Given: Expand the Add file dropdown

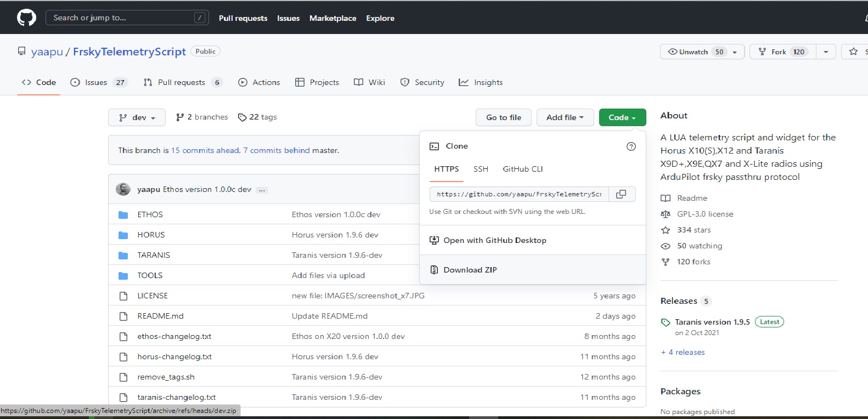Looking at the screenshot, I should (565, 117).
